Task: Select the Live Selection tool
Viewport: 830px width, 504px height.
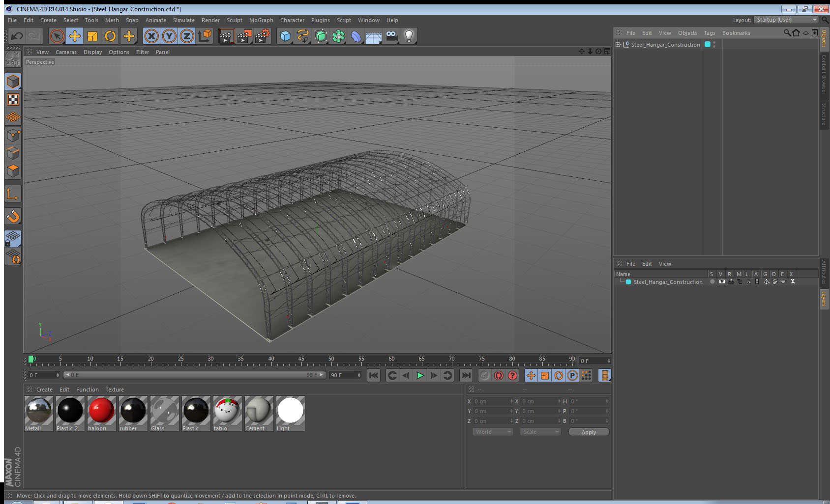Action: click(57, 36)
